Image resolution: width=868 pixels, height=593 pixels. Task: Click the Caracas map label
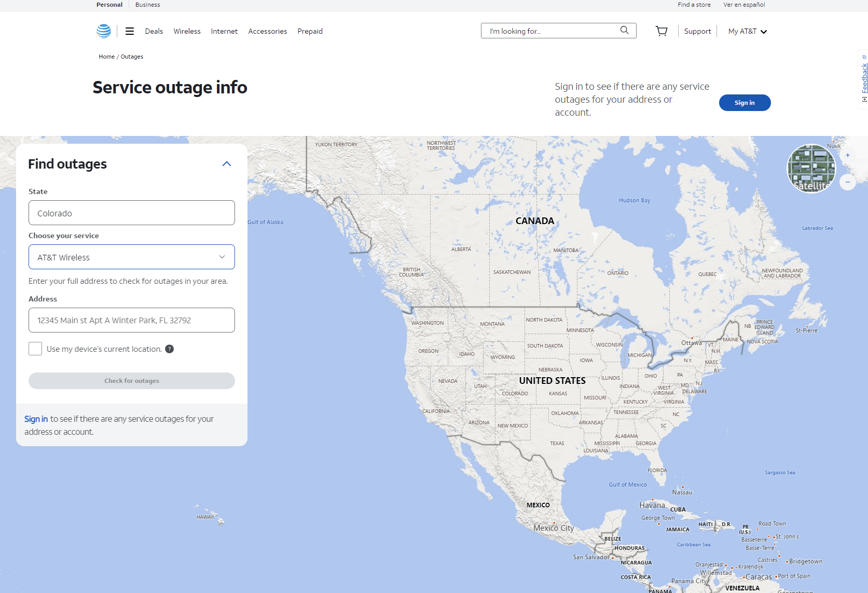759,577
